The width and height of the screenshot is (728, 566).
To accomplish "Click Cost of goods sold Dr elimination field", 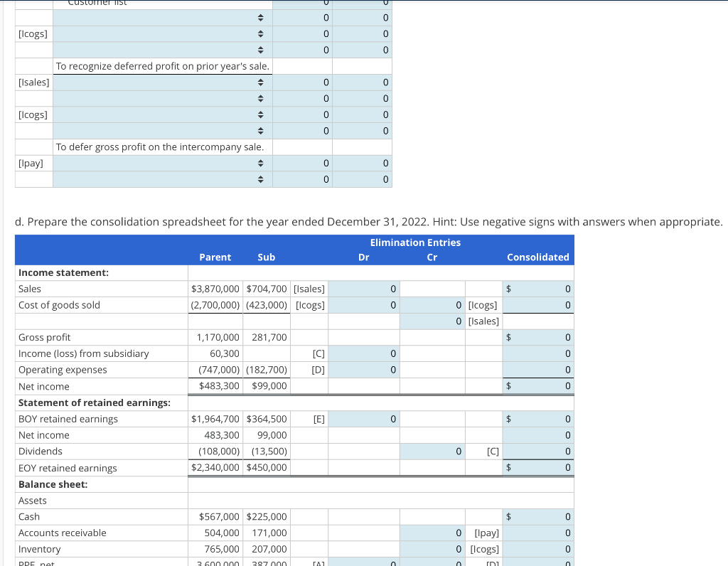I will coord(364,305).
